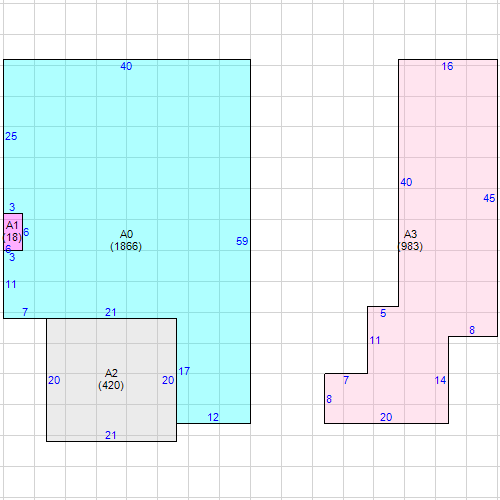
Task: Click dimension 17 beside the A2 rectangle
Action: click(184, 371)
